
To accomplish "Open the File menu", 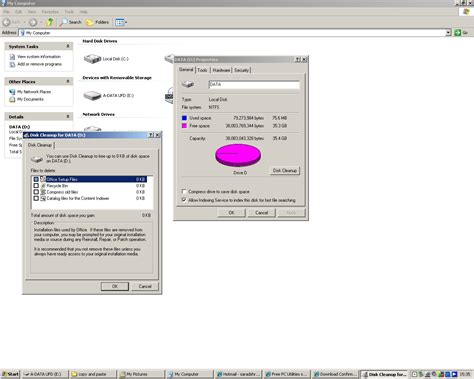I will [x=6, y=12].
